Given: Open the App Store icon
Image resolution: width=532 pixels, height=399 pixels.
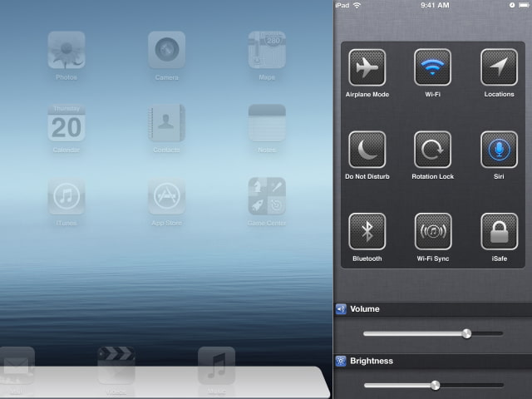Looking at the screenshot, I should 166,196.
